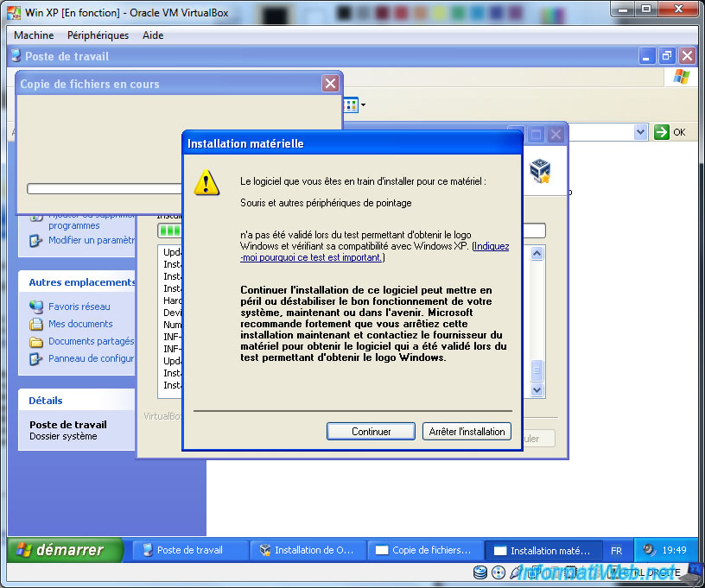The height and width of the screenshot is (588, 705).
Task: Click Arrêter l'installation button
Action: point(467,431)
